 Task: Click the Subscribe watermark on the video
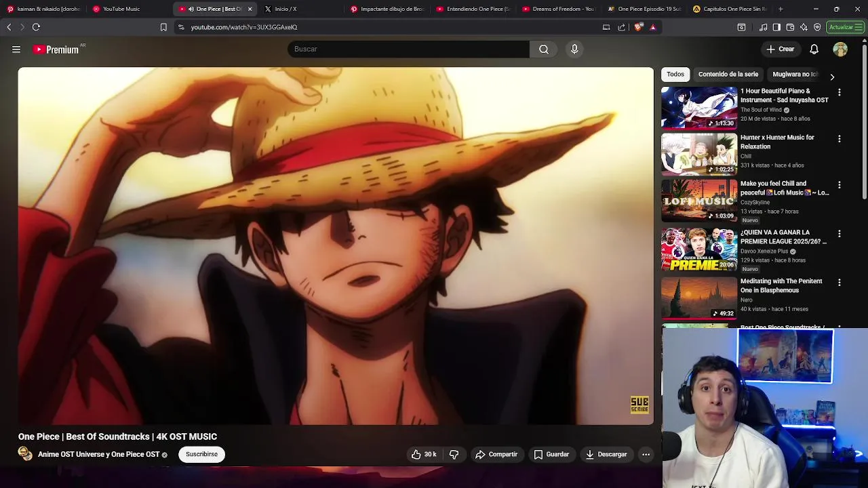pyautogui.click(x=639, y=405)
